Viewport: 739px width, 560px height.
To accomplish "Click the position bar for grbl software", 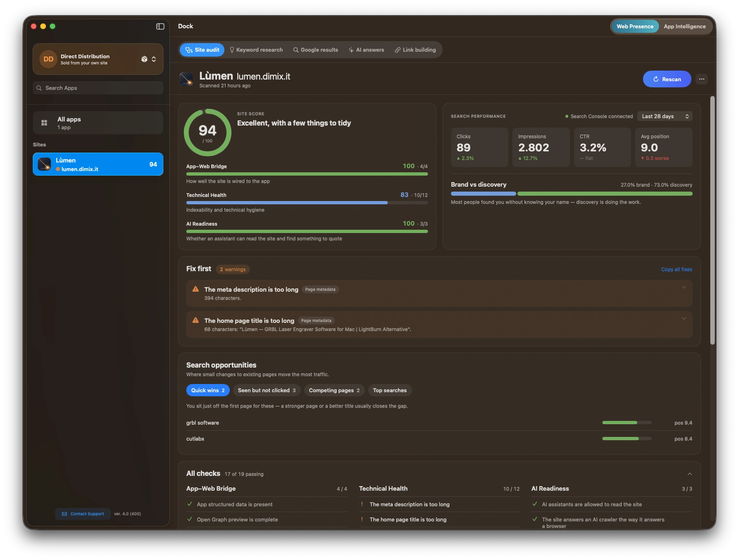I will tap(627, 423).
